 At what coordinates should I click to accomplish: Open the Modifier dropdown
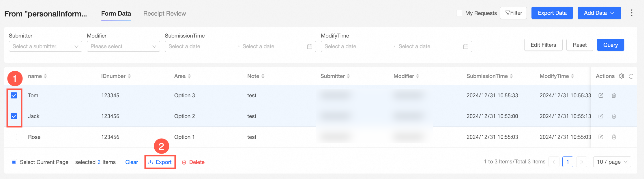coord(123,46)
